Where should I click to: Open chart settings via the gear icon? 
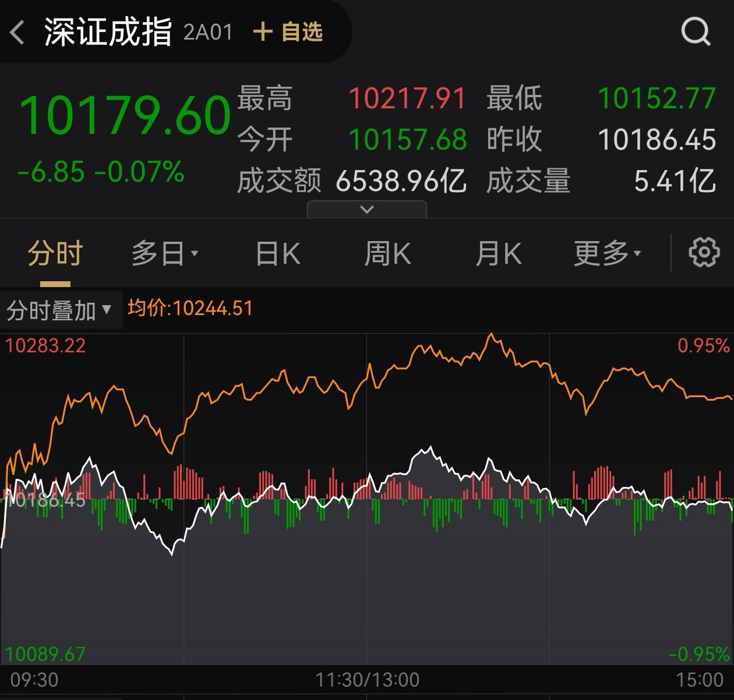pyautogui.click(x=704, y=252)
